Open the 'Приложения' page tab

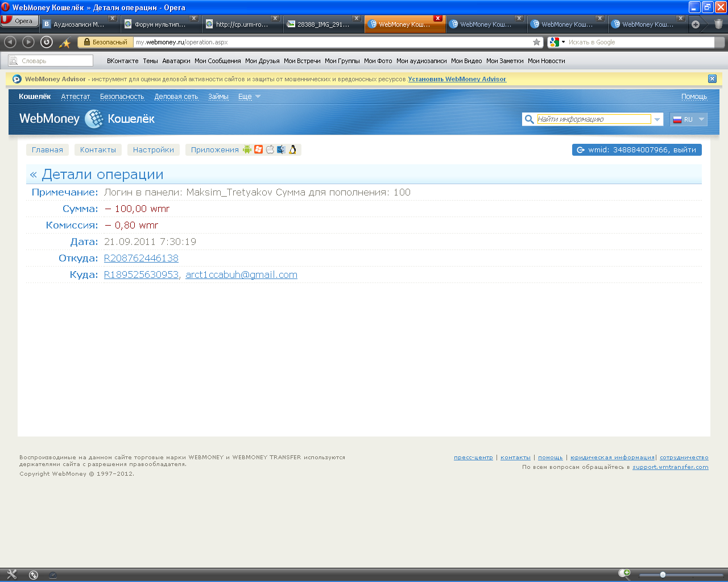coord(215,150)
